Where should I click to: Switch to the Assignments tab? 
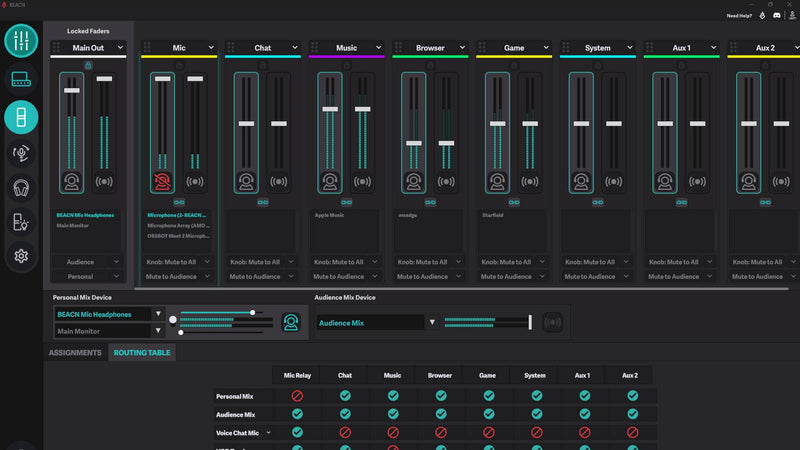pos(75,353)
